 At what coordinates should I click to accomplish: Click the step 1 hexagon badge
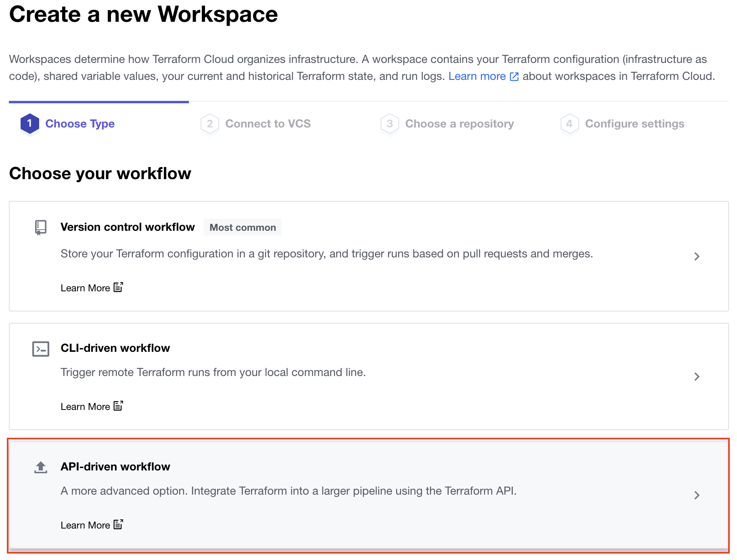coord(29,123)
